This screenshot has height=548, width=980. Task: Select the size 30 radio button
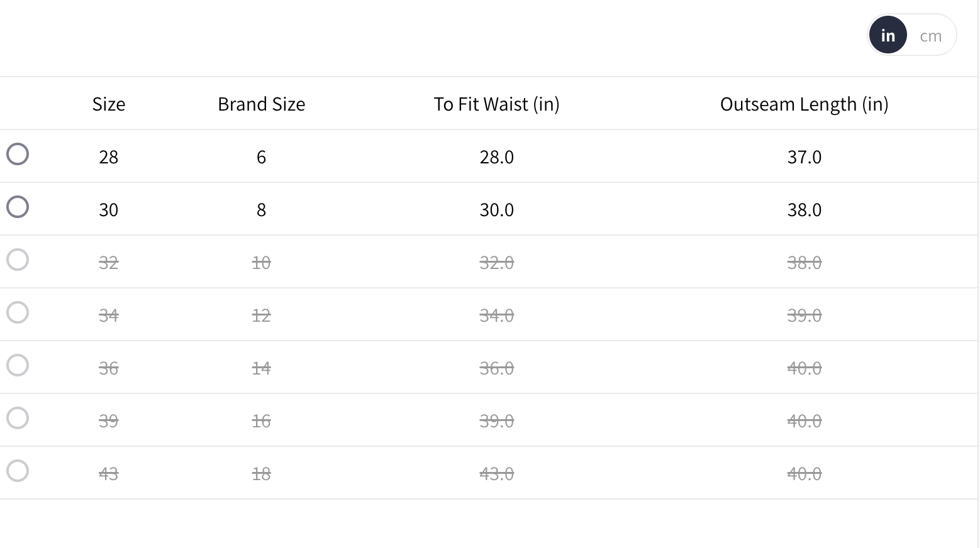pyautogui.click(x=18, y=207)
